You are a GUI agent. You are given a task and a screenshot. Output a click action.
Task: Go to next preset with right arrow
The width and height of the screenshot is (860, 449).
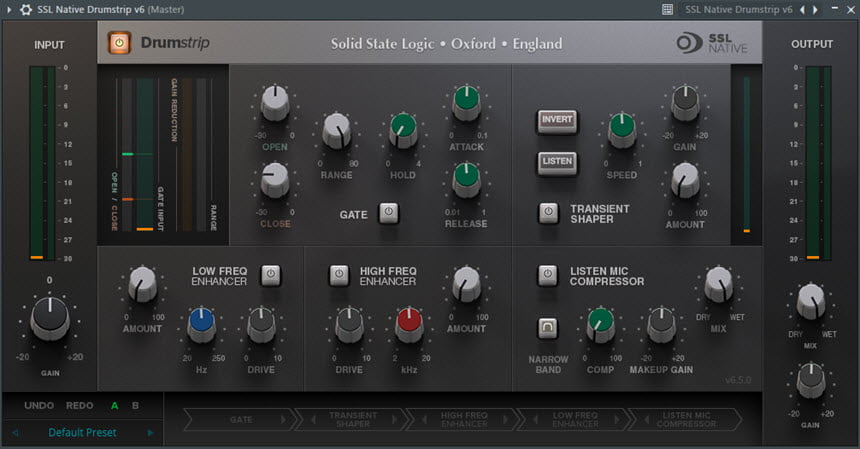(150, 433)
